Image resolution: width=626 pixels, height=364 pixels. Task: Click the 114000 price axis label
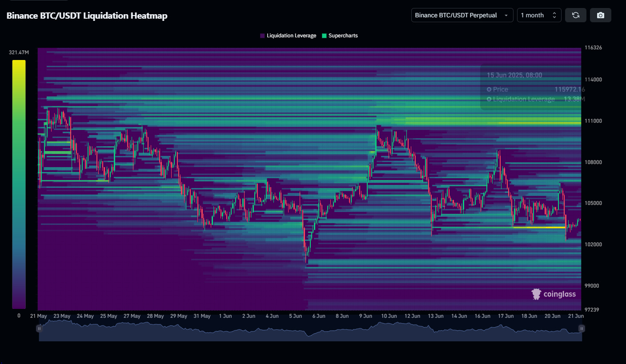tap(593, 80)
